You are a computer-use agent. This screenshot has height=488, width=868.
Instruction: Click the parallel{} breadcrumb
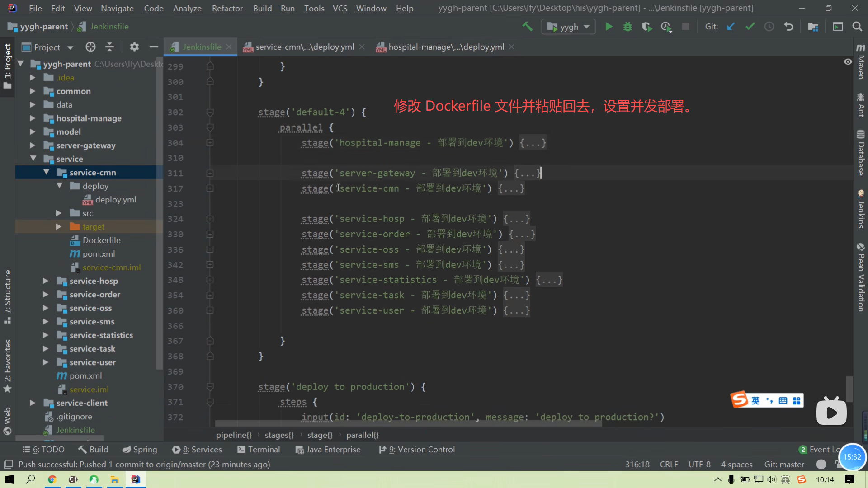pos(362,435)
